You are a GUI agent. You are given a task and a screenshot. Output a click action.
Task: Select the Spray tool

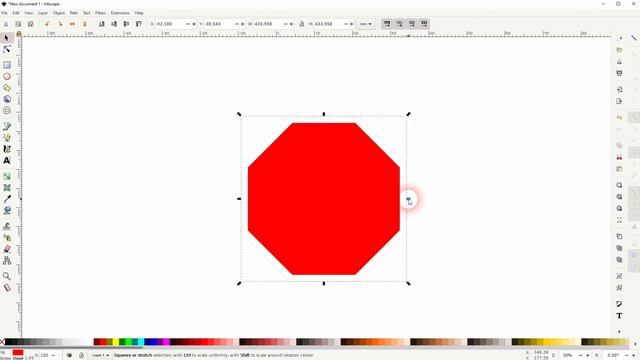(7, 237)
